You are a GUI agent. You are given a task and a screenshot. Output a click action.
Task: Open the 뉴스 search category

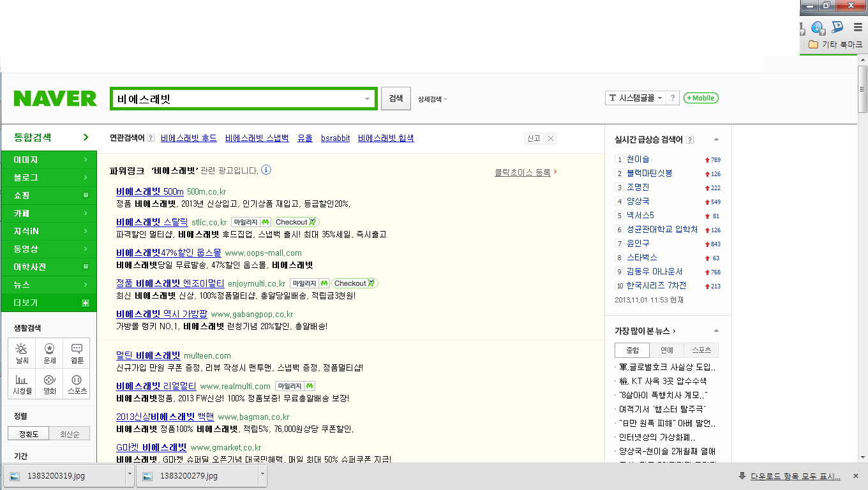[49, 285]
